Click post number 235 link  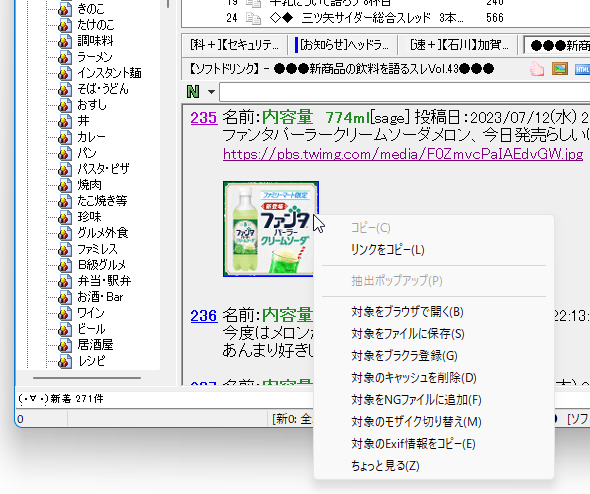[x=204, y=118]
